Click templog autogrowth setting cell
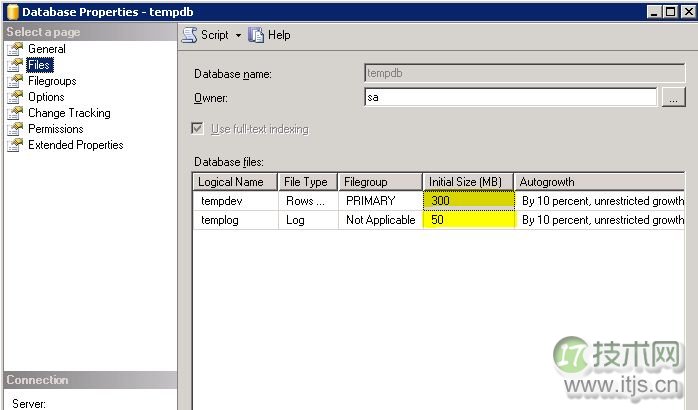 pos(600,220)
